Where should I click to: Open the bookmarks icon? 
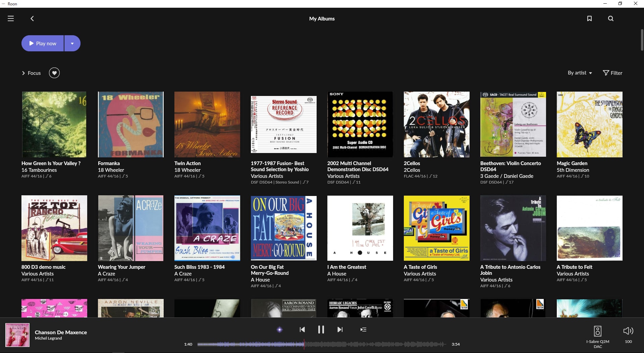pyautogui.click(x=589, y=18)
